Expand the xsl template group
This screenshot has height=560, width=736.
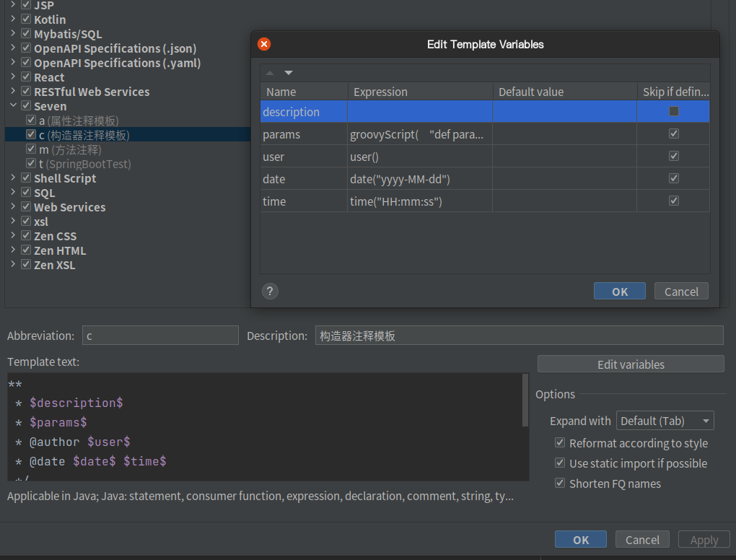coord(13,221)
